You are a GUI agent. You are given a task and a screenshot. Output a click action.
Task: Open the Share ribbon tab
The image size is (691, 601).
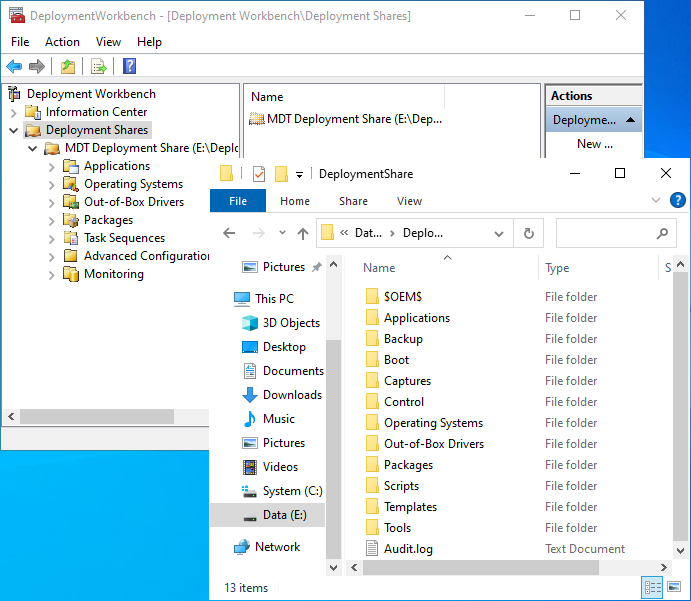(x=353, y=201)
